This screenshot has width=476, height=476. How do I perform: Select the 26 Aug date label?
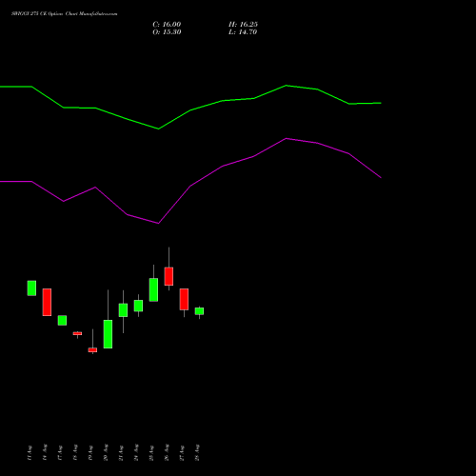click(167, 452)
